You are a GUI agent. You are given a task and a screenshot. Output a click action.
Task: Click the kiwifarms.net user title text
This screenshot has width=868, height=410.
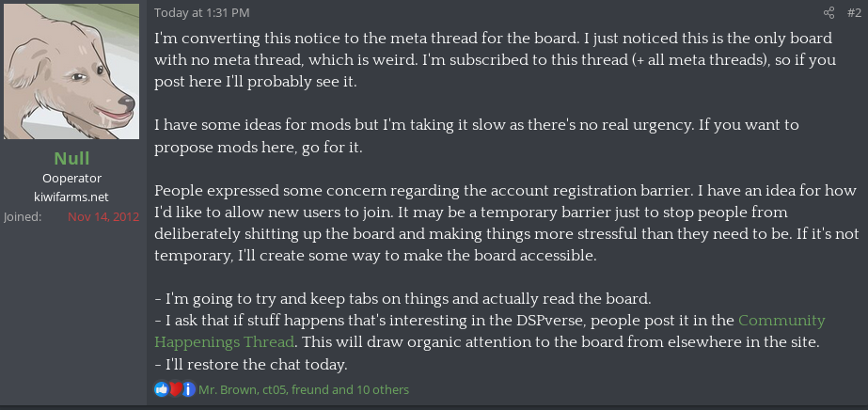tap(72, 197)
